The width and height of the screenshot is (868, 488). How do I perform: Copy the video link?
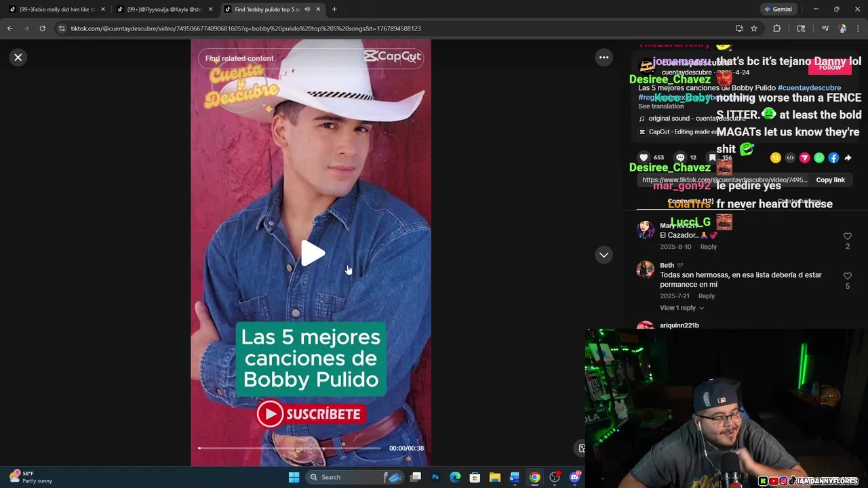point(830,180)
